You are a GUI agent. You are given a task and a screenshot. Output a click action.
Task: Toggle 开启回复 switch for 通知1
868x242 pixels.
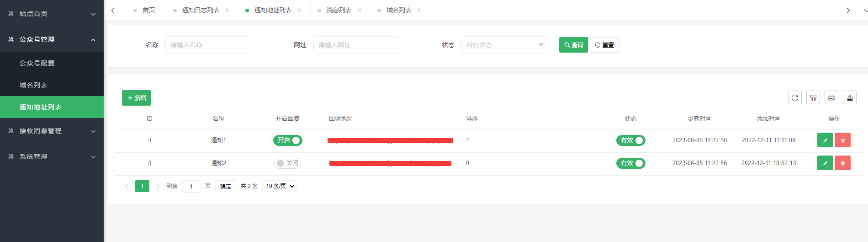(x=288, y=140)
